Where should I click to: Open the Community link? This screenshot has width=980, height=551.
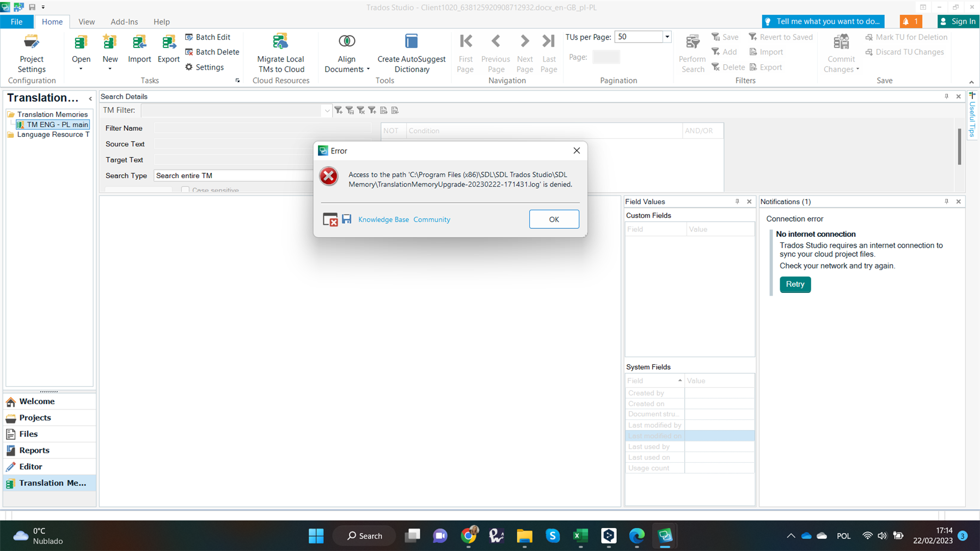click(432, 219)
